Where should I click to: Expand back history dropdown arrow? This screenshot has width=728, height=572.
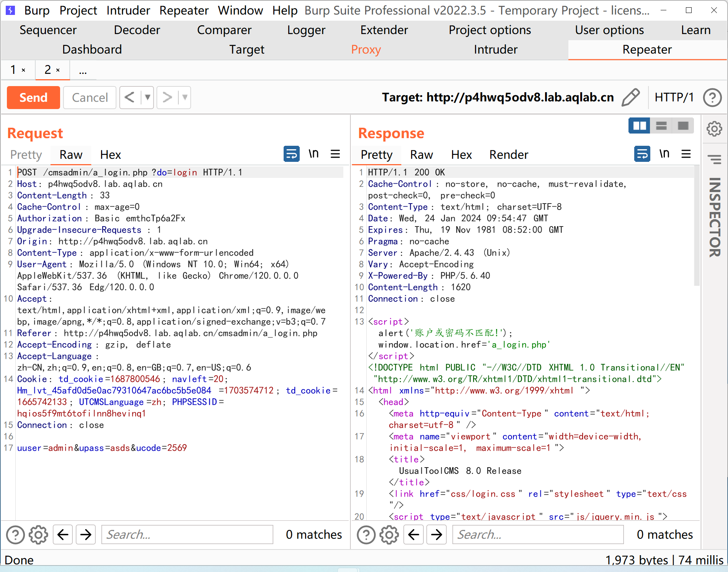click(147, 98)
